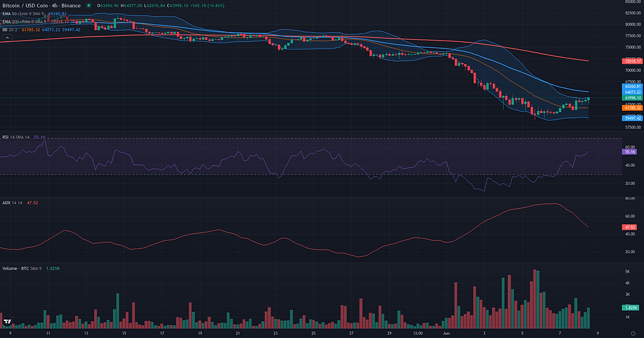
Task: Click the green 1.825K volume axis label
Action: (x=630, y=308)
